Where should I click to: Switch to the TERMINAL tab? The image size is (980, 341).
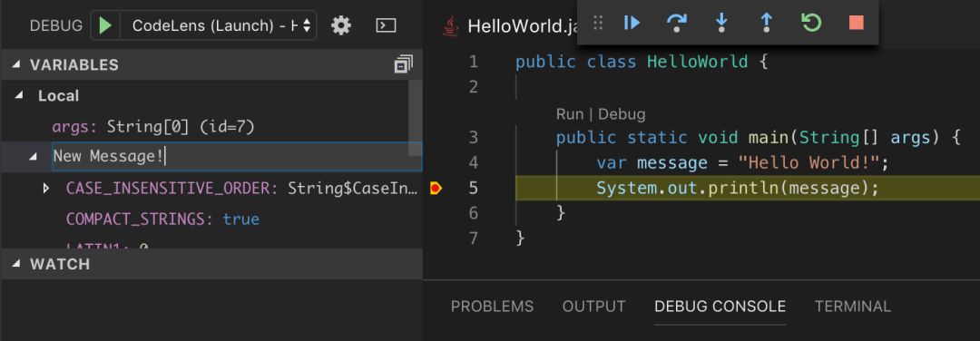point(852,307)
